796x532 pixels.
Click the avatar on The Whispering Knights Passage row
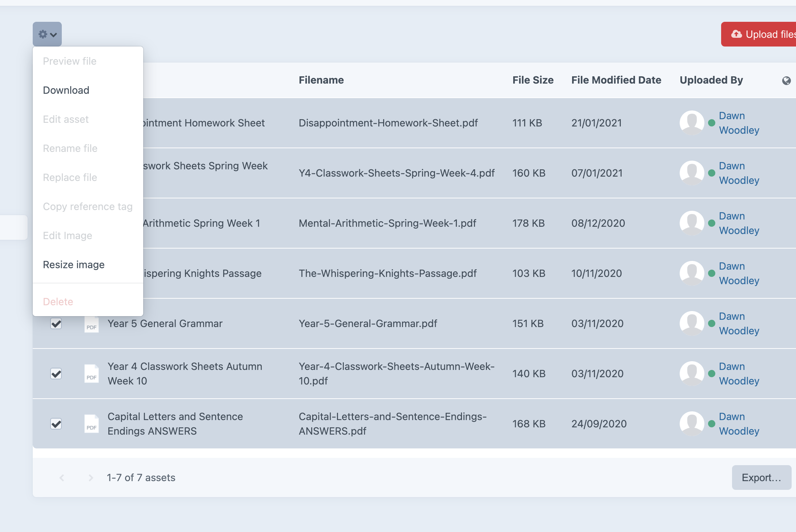(x=692, y=273)
